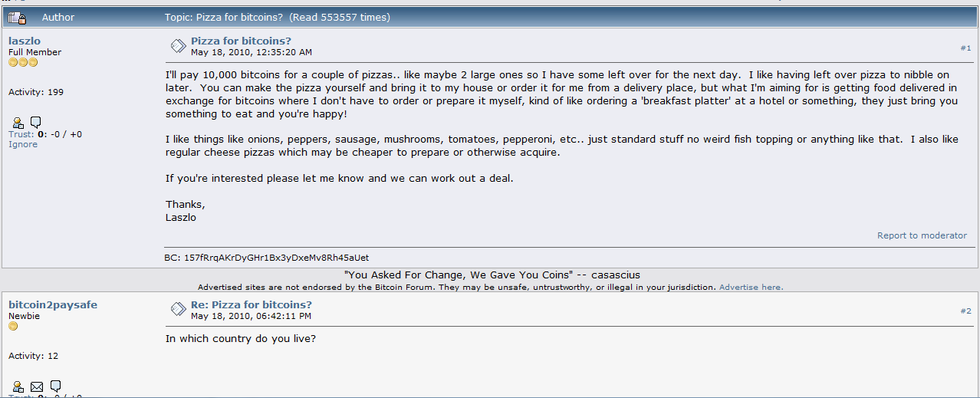Open laszlo's Trust rating link

click(x=21, y=134)
